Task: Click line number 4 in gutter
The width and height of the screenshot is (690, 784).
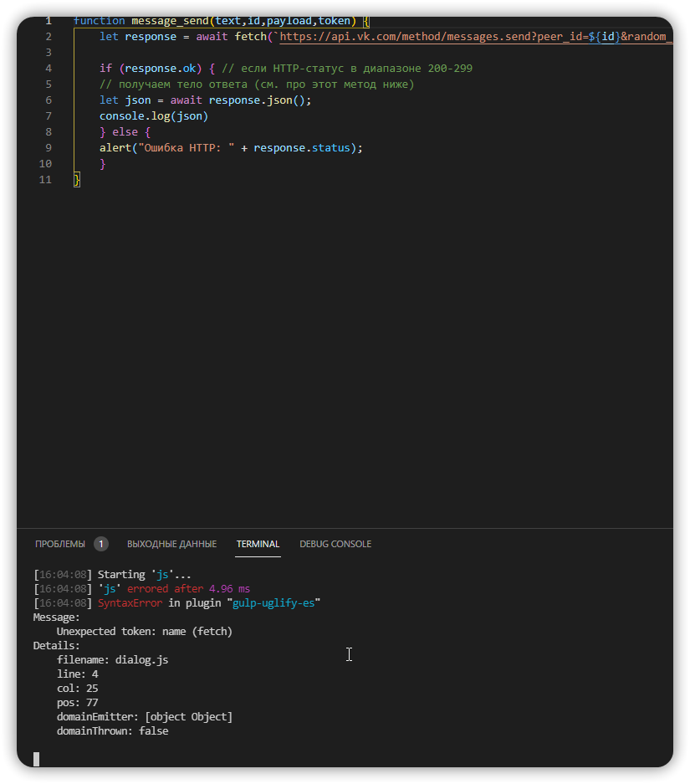Action: coord(49,68)
